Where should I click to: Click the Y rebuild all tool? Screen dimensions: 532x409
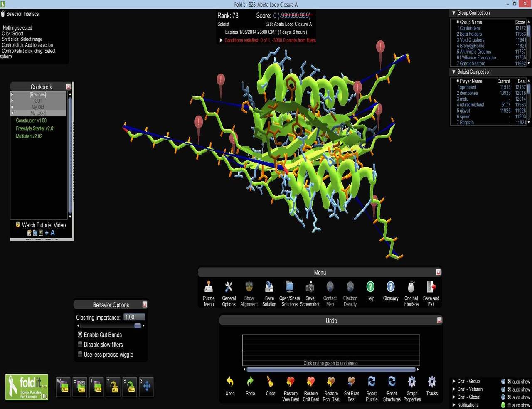tap(113, 387)
